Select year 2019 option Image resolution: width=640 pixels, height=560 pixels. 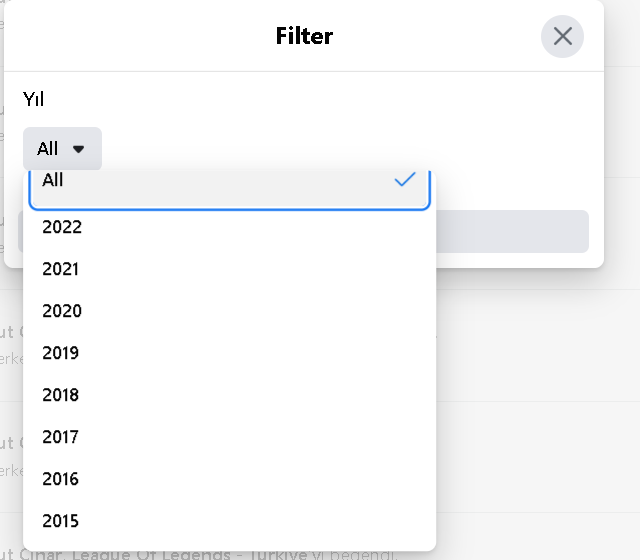click(229, 353)
